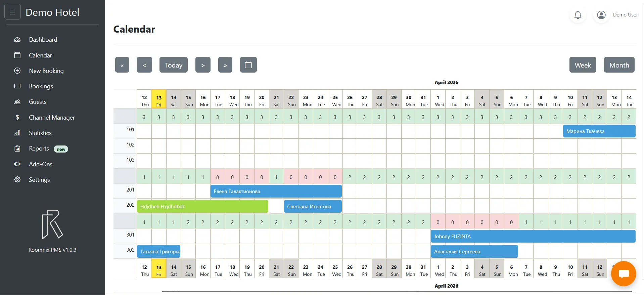Screen dimensions: 644x295
Task: Jump back far with the « button
Action: tap(122, 65)
